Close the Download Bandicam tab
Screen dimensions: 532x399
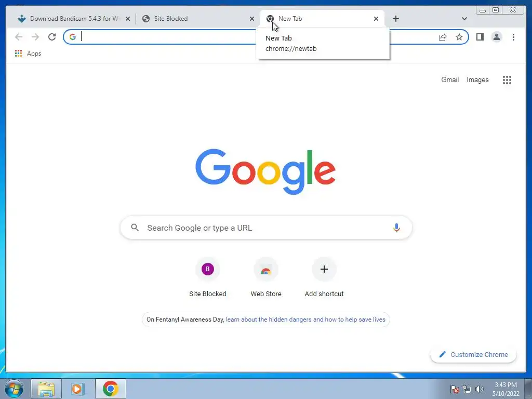click(128, 19)
